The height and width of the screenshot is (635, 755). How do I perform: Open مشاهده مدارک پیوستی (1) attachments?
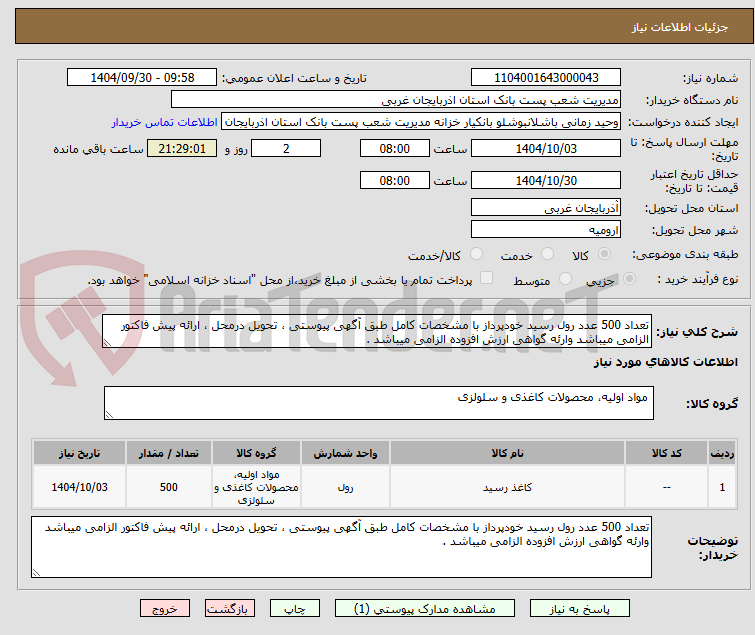[425, 609]
